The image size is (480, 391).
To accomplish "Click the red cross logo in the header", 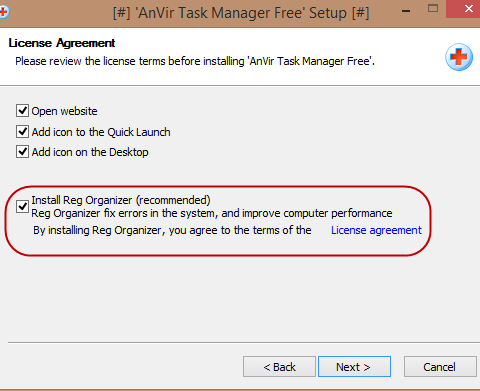I will 459,57.
